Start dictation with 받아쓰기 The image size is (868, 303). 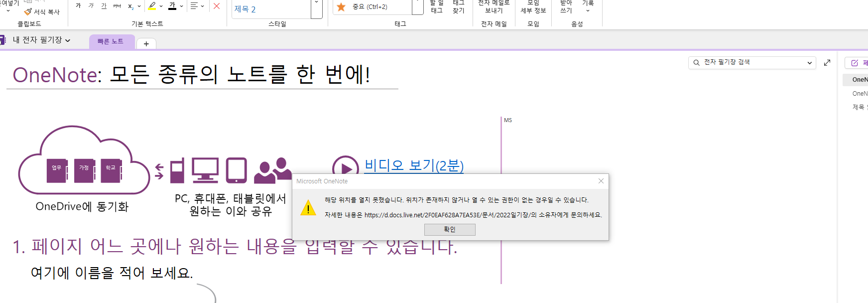(566, 7)
